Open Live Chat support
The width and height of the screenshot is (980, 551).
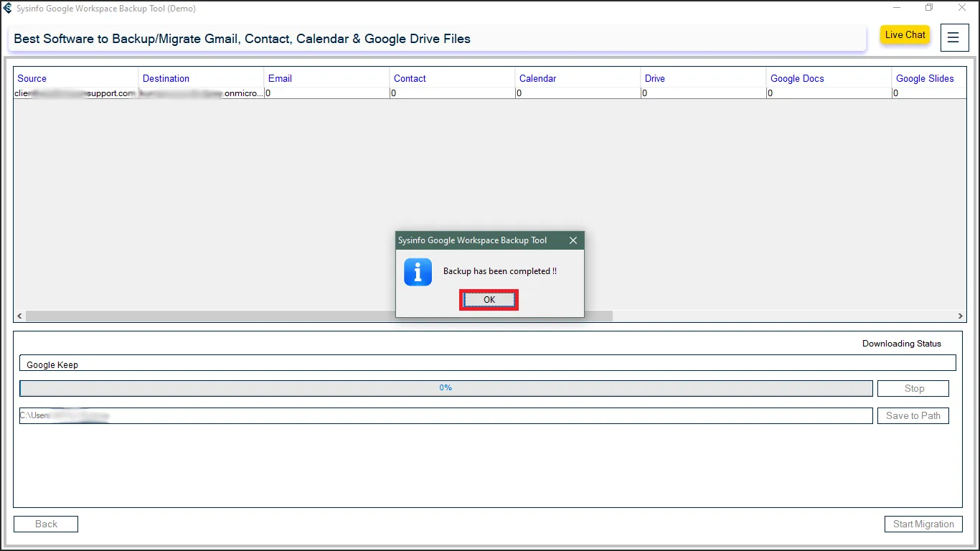[905, 35]
